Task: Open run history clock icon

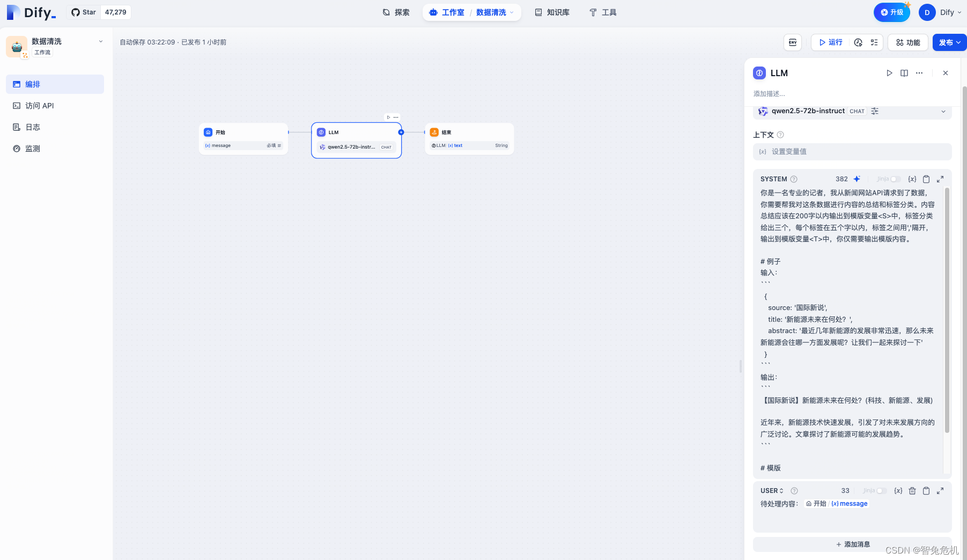Action: coord(858,42)
